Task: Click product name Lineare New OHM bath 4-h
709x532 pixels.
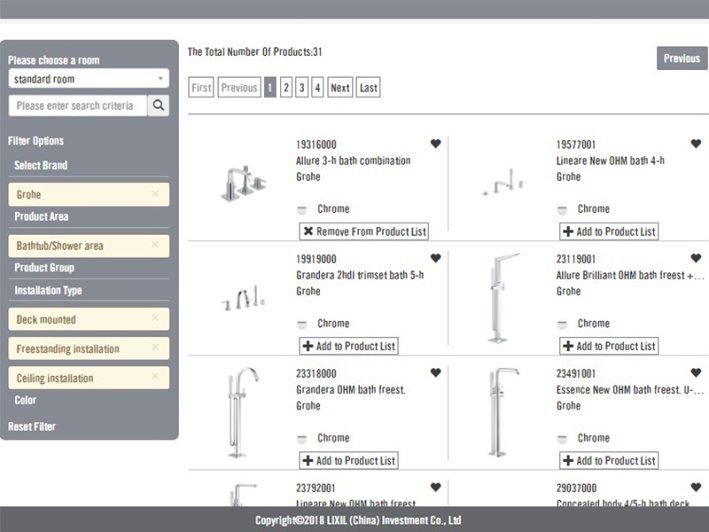Action: tap(610, 160)
